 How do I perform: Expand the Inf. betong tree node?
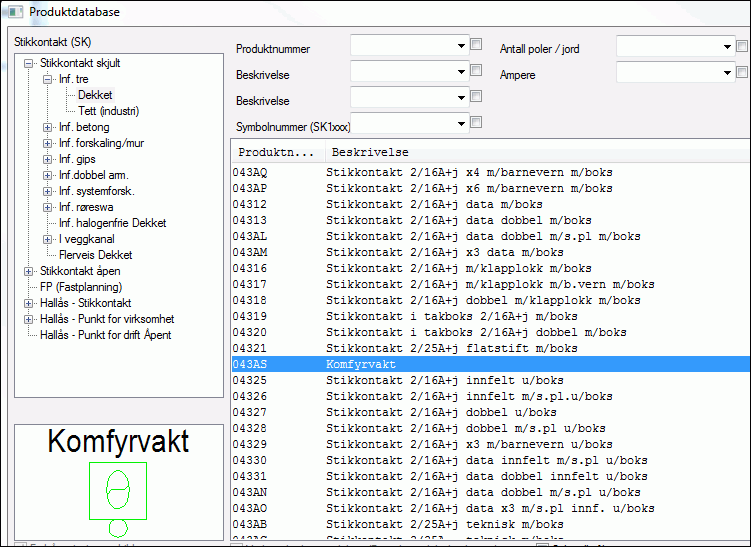48,128
